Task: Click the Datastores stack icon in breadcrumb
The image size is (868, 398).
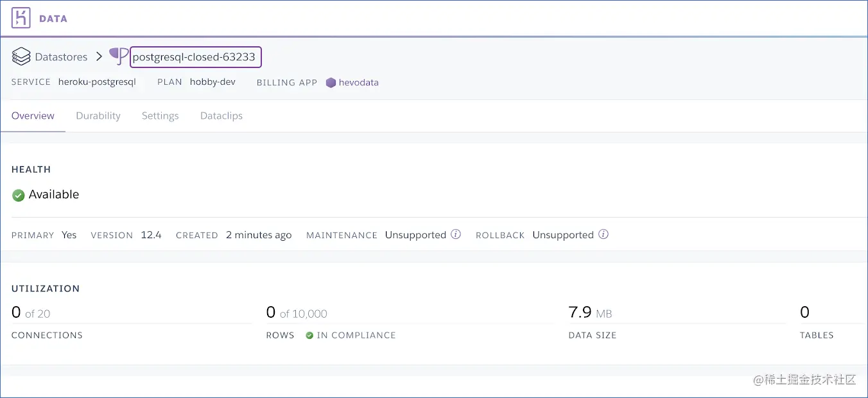Action: pos(21,56)
